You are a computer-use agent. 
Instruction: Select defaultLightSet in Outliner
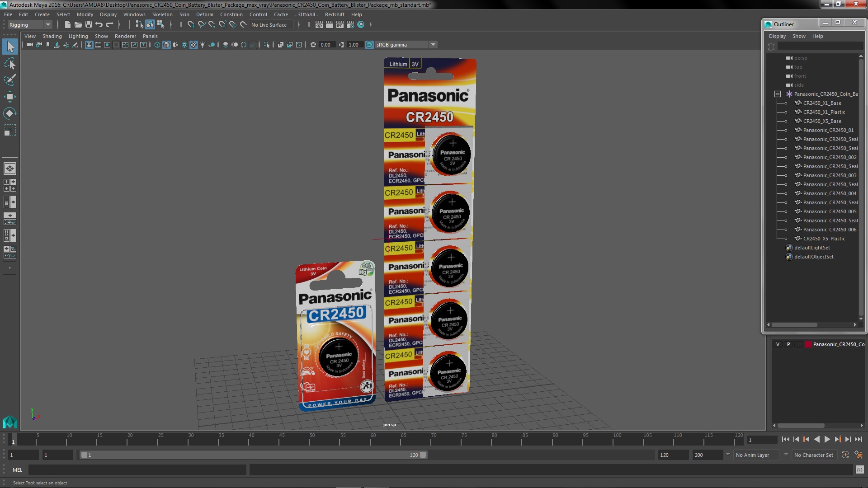pos(812,248)
